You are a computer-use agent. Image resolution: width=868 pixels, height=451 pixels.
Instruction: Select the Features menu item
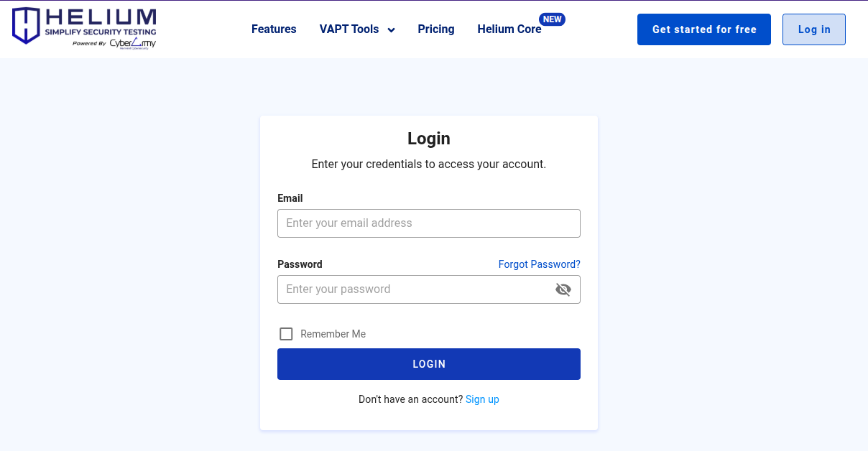[x=274, y=29]
